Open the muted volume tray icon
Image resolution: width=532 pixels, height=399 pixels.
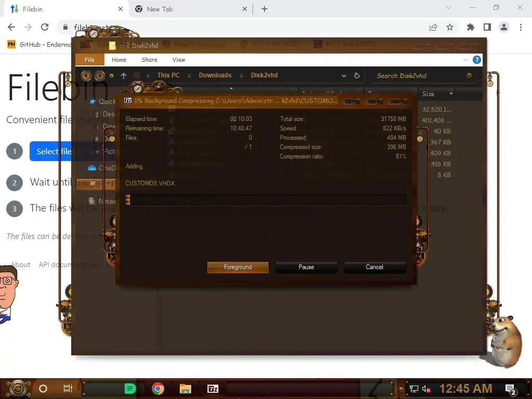coord(427,389)
